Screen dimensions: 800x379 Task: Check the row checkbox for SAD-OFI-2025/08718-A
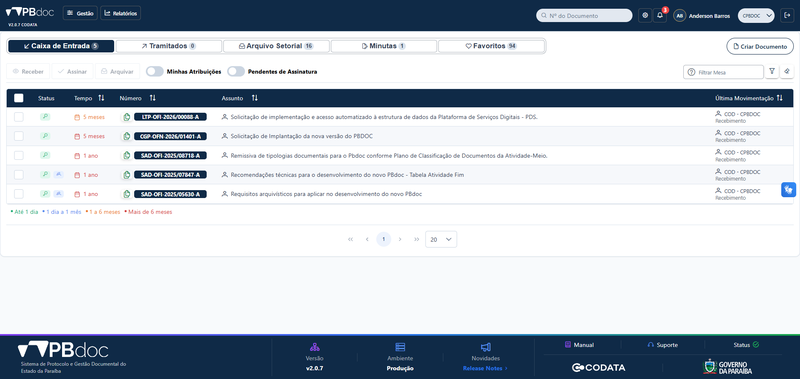[19, 156]
